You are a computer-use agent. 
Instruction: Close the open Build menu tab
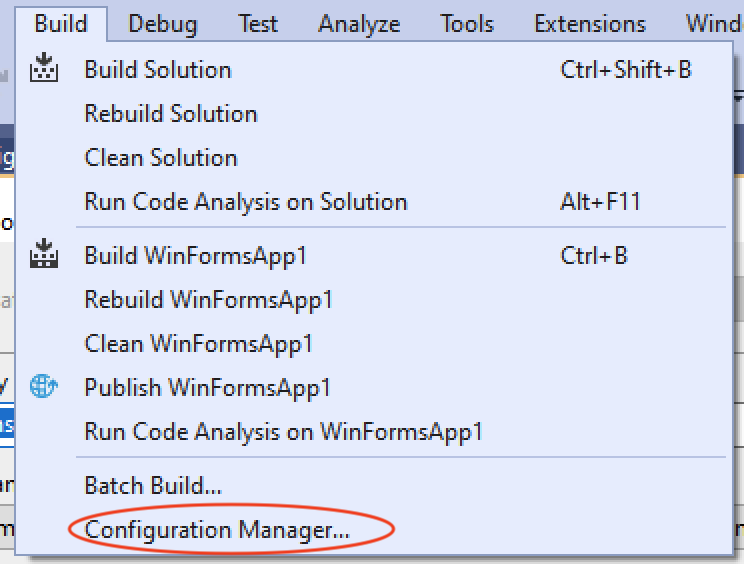(x=61, y=23)
